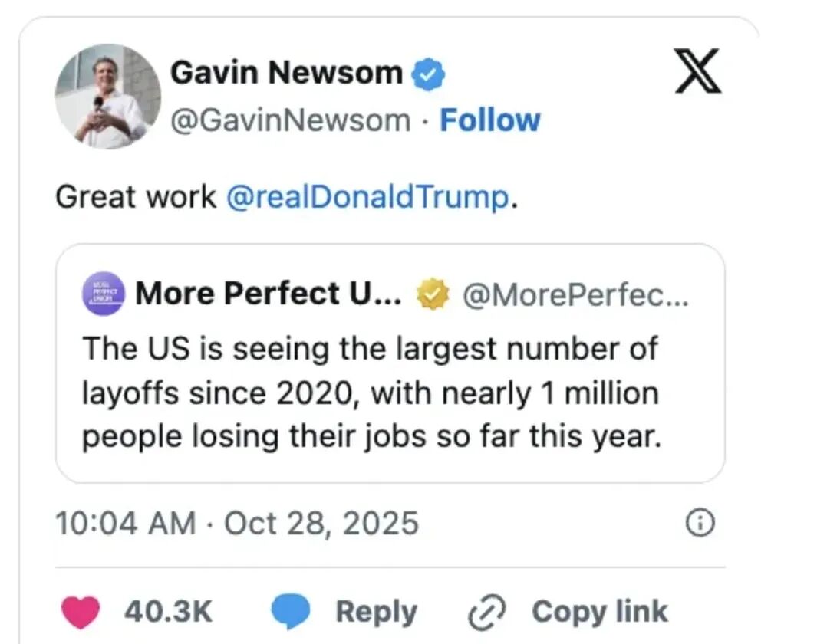
Task: Click the blue reply speech bubble icon
Action: 291,613
